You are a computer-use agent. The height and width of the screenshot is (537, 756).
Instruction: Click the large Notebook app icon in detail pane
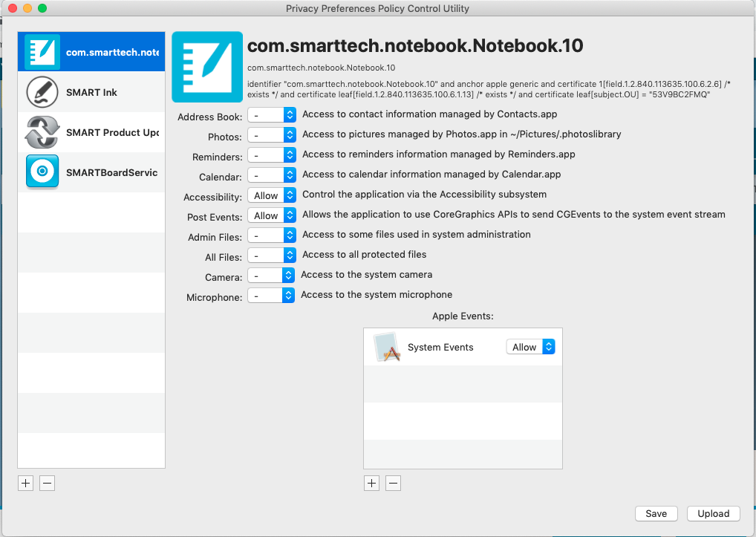click(x=206, y=67)
